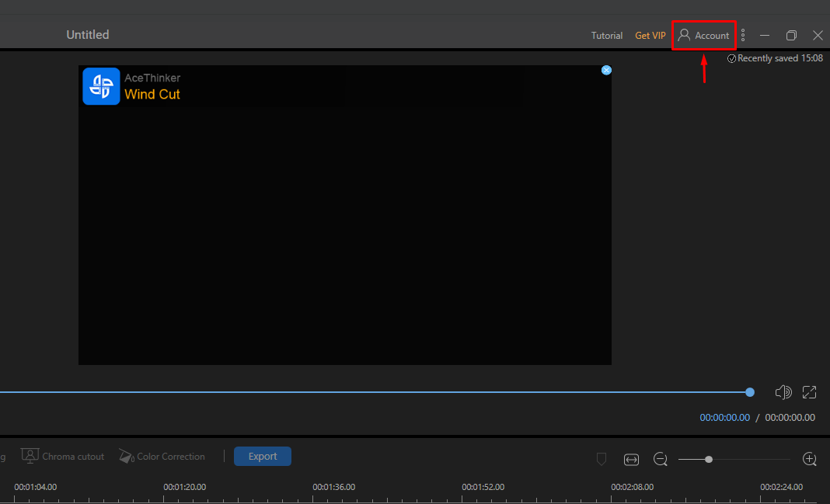Mute the preview volume speaker icon

[783, 392]
